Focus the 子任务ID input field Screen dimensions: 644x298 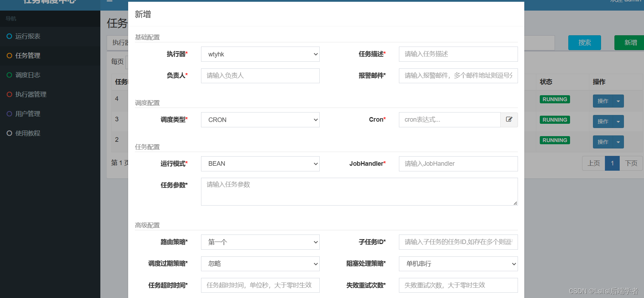[458, 242]
